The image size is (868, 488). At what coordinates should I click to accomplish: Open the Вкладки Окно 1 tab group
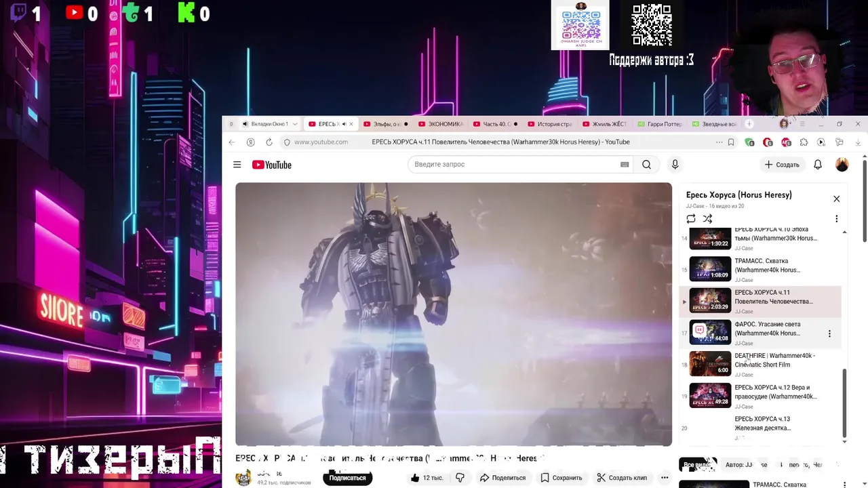(269, 124)
